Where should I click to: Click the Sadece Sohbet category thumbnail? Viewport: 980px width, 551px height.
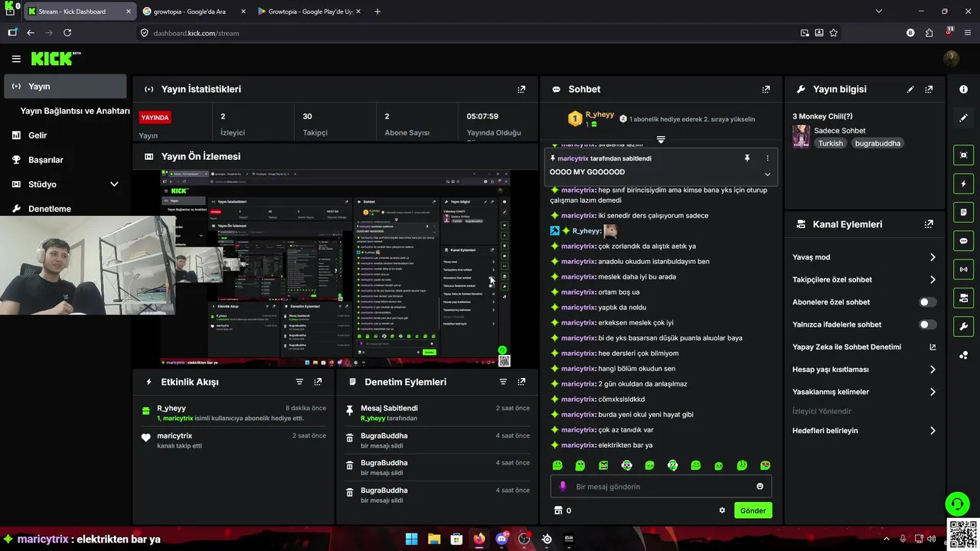(x=801, y=136)
